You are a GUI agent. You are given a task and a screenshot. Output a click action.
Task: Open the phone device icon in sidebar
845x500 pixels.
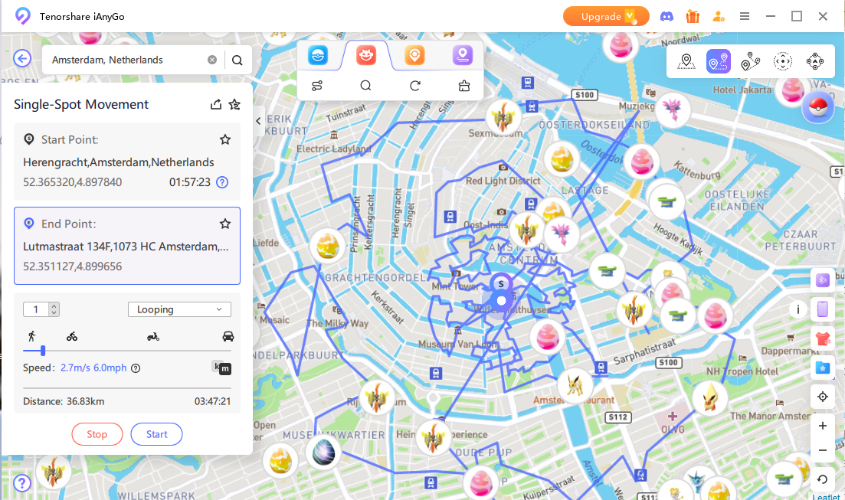pos(822,309)
